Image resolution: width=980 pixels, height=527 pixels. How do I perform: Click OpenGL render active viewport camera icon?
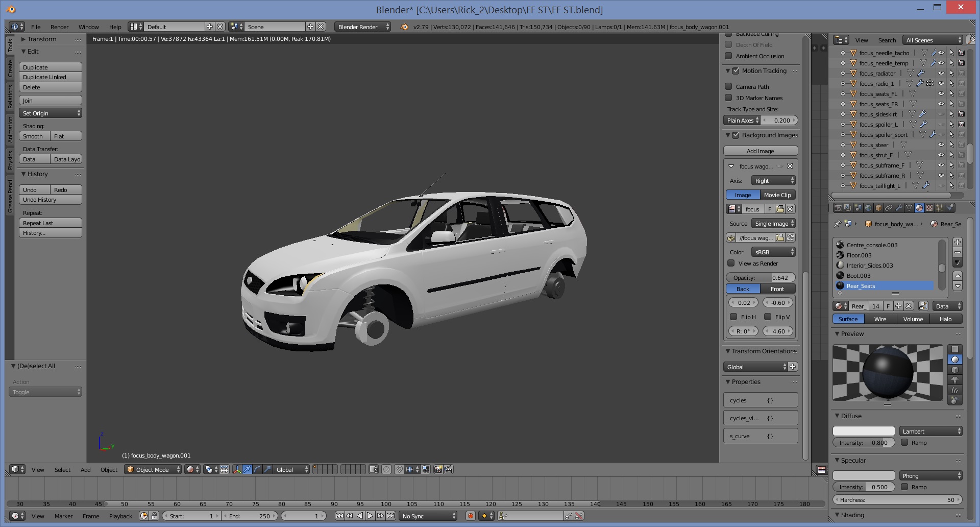(x=438, y=470)
